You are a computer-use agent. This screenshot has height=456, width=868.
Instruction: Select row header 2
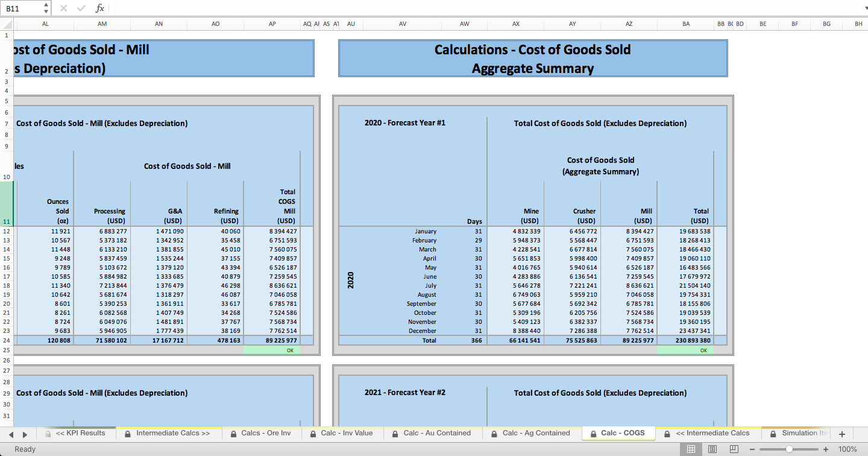tap(7, 58)
